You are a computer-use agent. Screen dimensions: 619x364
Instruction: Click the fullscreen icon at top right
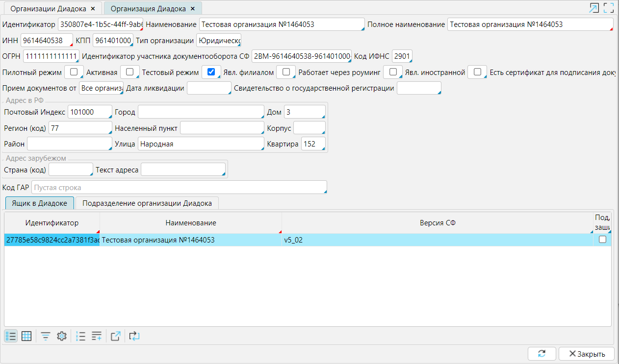pyautogui.click(x=609, y=8)
